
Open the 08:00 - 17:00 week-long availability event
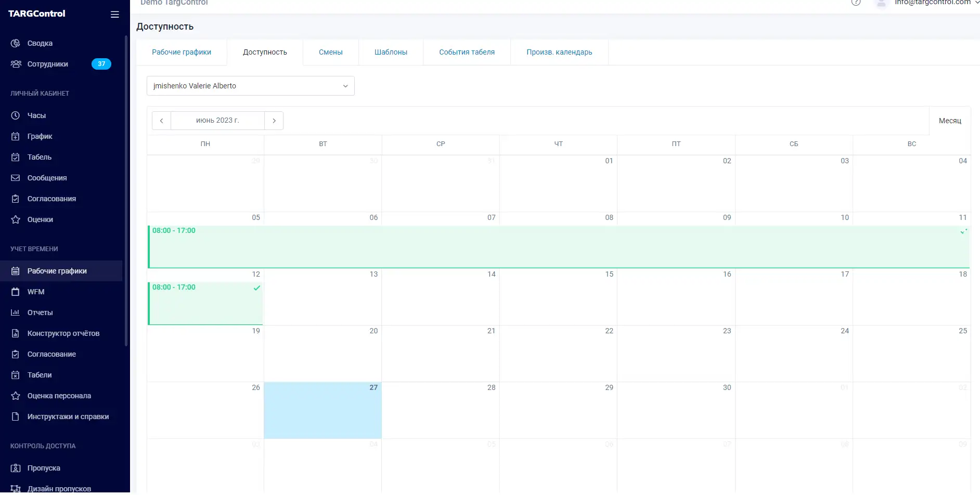click(559, 246)
